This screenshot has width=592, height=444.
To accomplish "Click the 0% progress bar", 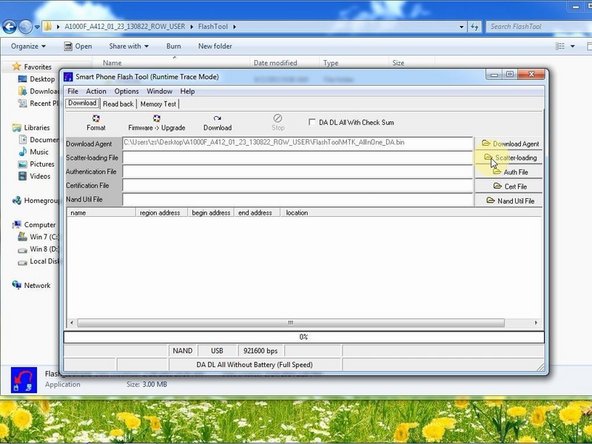I will coord(304,337).
